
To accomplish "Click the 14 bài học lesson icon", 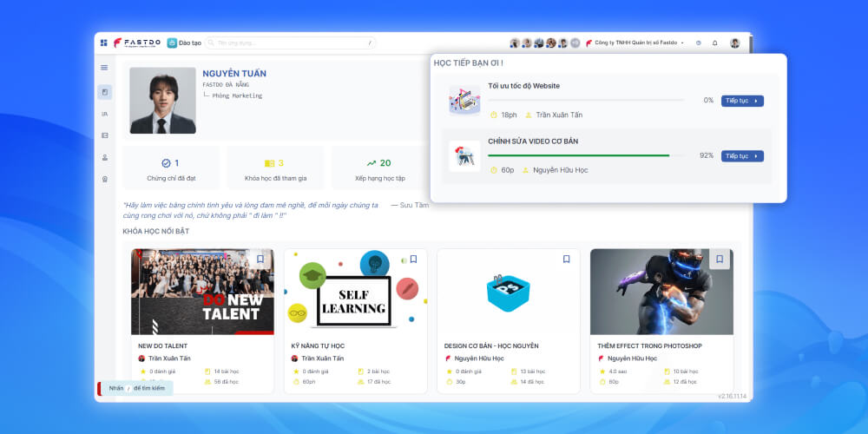I will pyautogui.click(x=207, y=372).
